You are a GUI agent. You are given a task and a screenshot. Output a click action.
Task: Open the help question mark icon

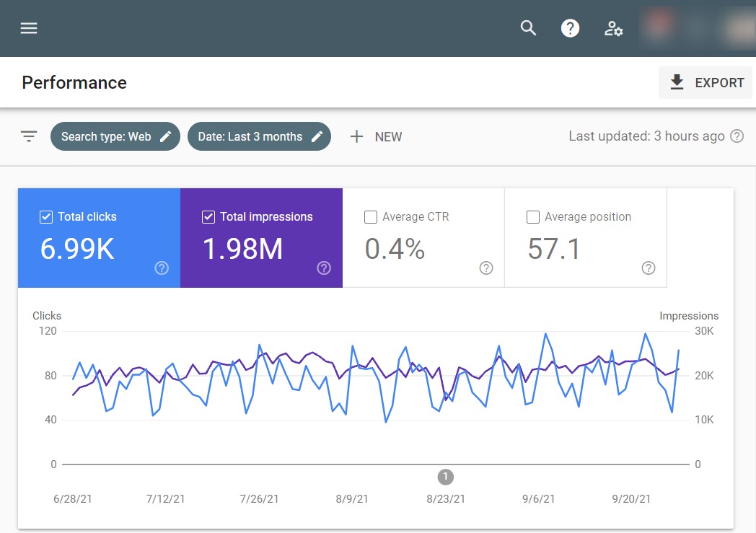[x=571, y=28]
